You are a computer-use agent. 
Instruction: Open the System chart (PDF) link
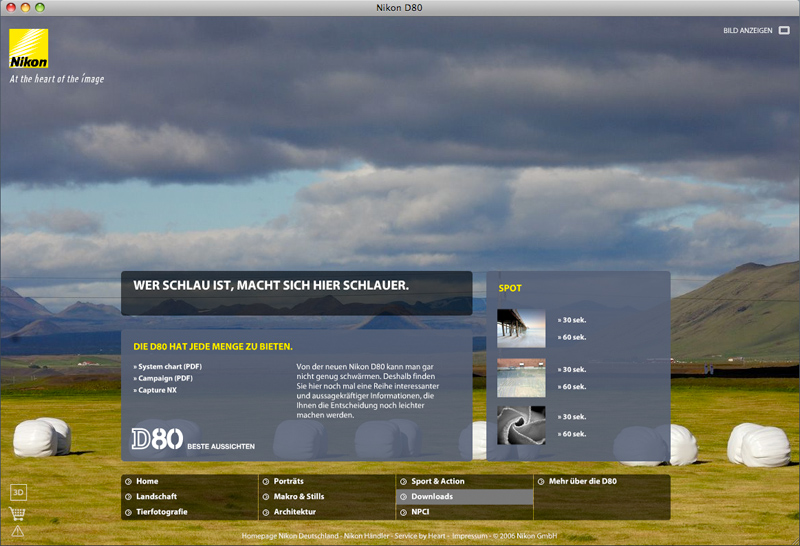tap(168, 366)
